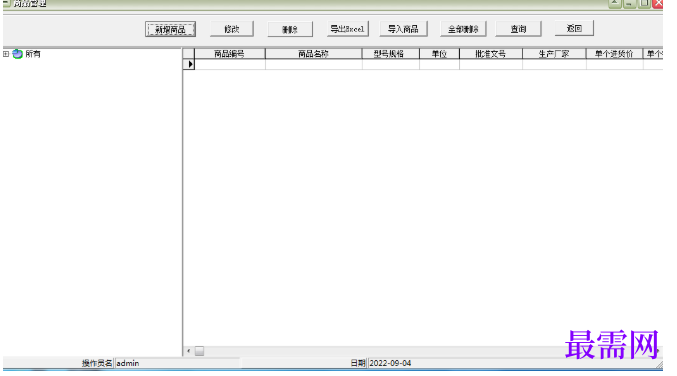Click the horizontal scrollbar's left arrow
This screenshot has width=677, height=376.
pyautogui.click(x=188, y=351)
